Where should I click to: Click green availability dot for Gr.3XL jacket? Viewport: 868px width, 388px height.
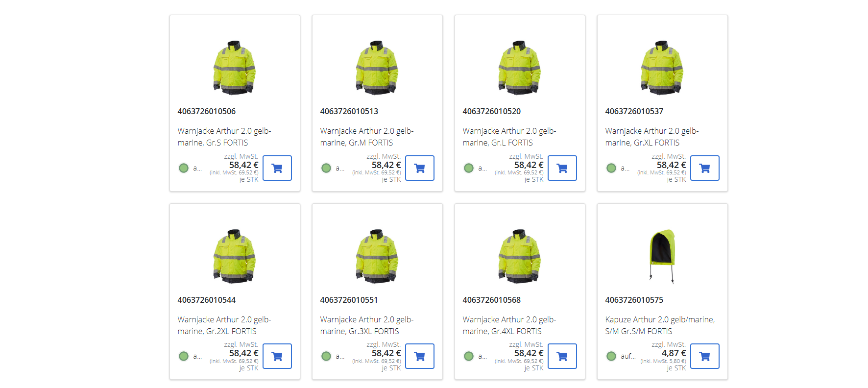point(326,356)
